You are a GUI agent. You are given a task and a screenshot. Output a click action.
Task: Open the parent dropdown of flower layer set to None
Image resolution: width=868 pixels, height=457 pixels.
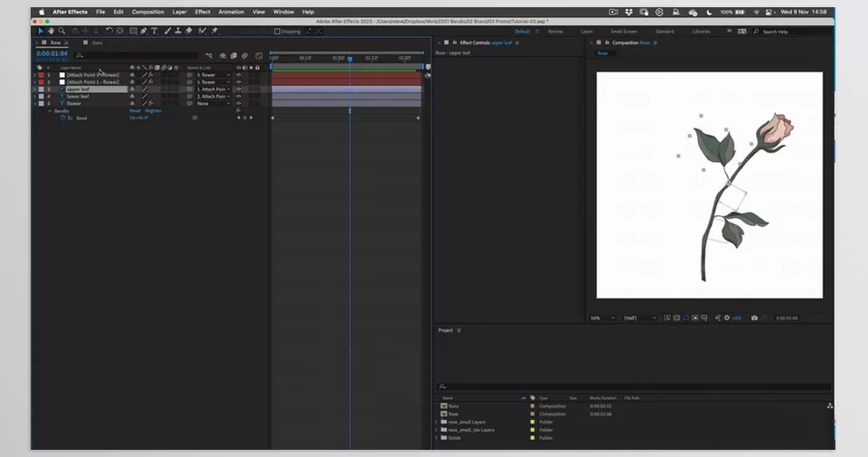point(213,103)
